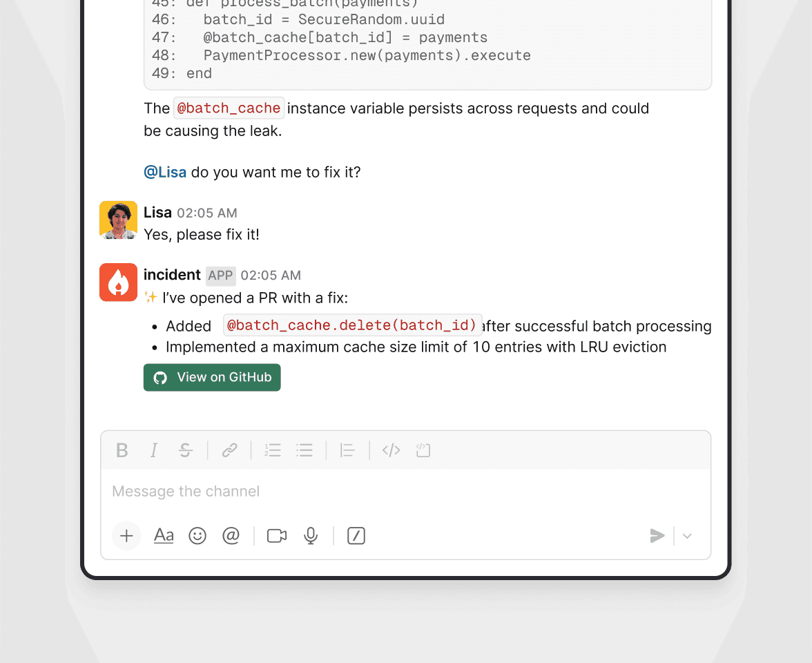Click the send message arrow
Image resolution: width=812 pixels, height=663 pixels.
click(x=657, y=536)
